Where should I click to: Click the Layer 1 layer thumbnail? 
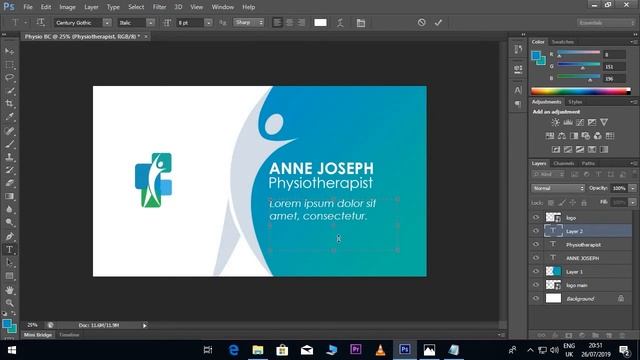point(553,271)
